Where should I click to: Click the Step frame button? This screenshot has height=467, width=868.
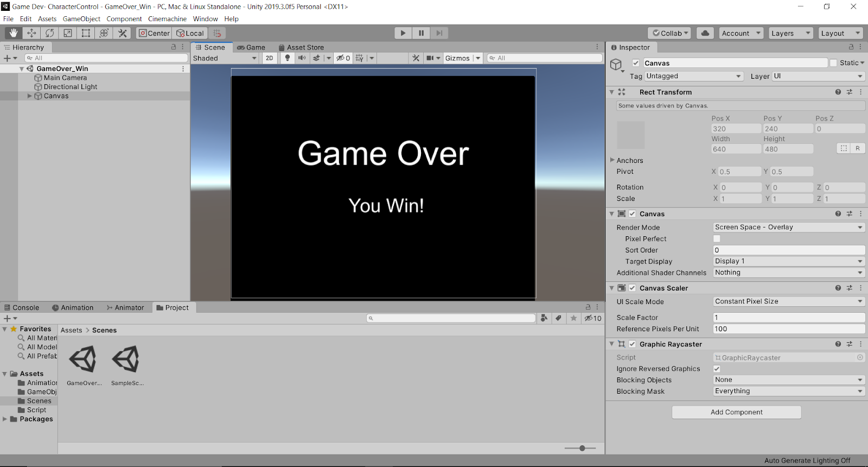[439, 33]
